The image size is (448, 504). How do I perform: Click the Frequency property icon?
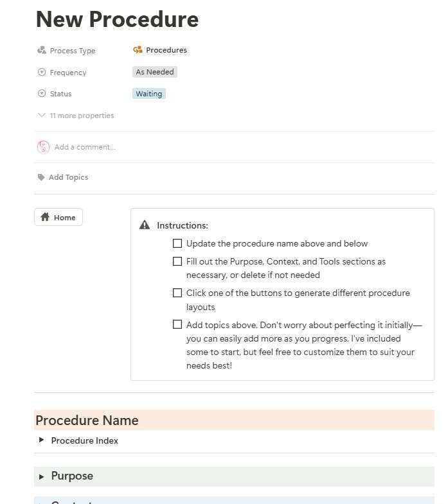(x=42, y=73)
